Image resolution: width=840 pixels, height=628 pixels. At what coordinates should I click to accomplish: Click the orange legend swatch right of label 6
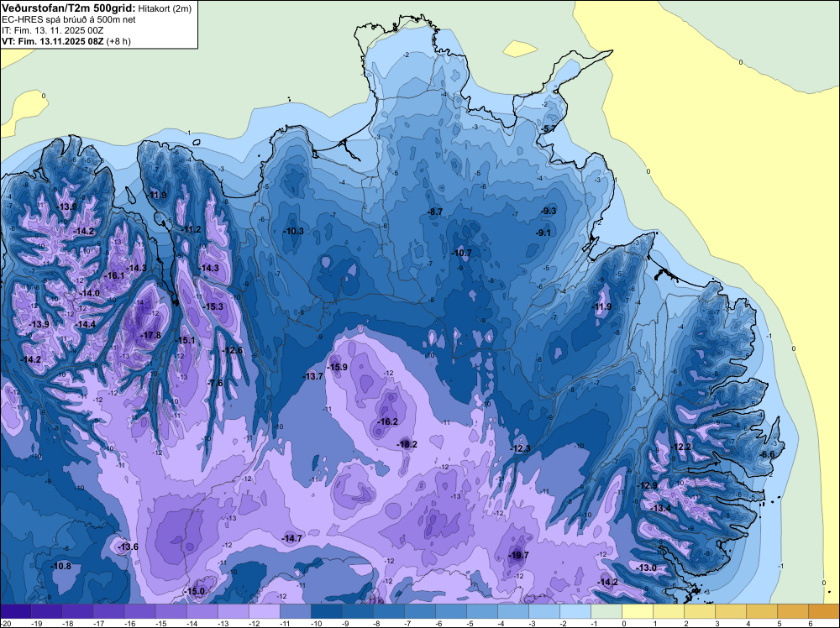(824, 611)
